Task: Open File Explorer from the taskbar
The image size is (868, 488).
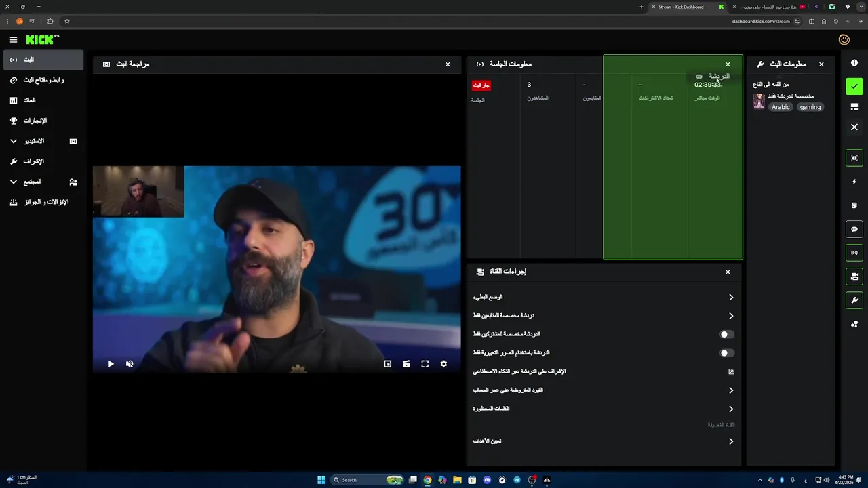Action: pyautogui.click(x=457, y=480)
